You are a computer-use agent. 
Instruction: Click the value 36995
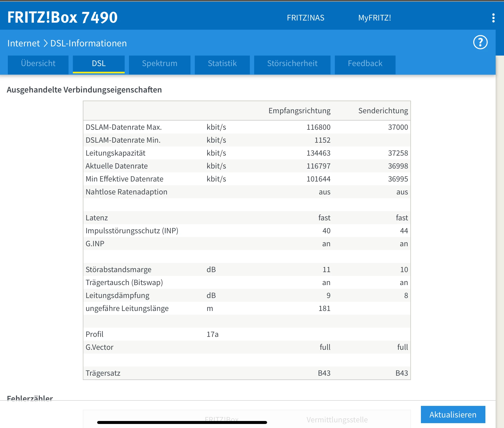pos(398,179)
